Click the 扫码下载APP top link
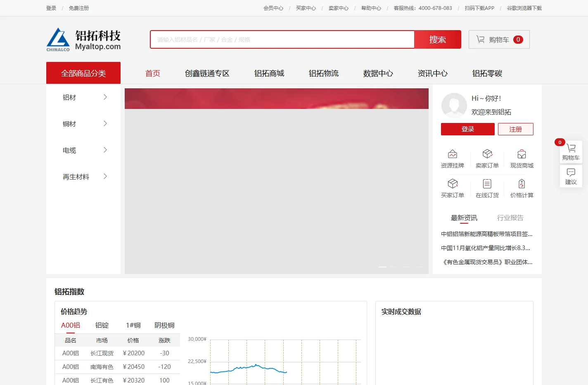The image size is (588, 385). [x=479, y=8]
